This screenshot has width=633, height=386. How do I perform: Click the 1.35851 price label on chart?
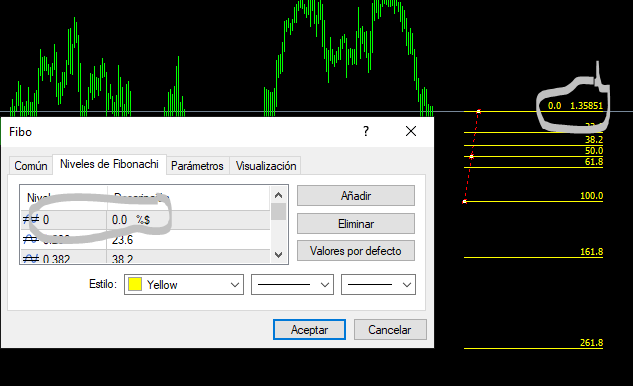pyautogui.click(x=586, y=106)
